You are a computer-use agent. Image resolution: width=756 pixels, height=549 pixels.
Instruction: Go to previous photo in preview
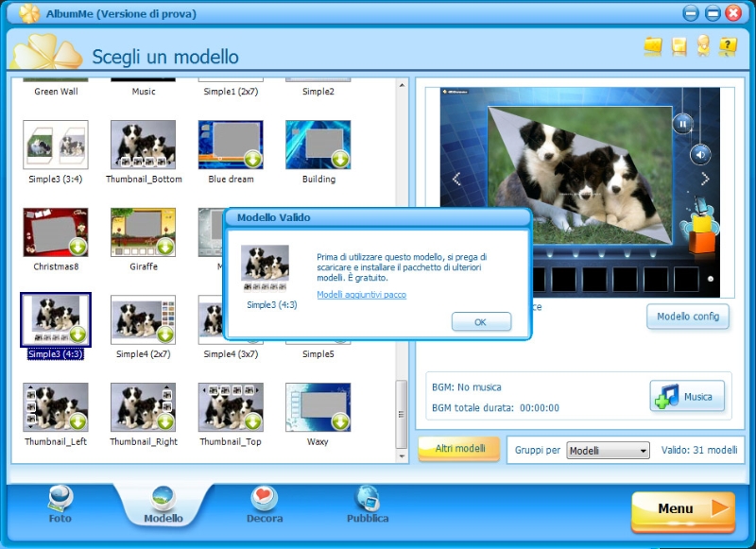456,179
